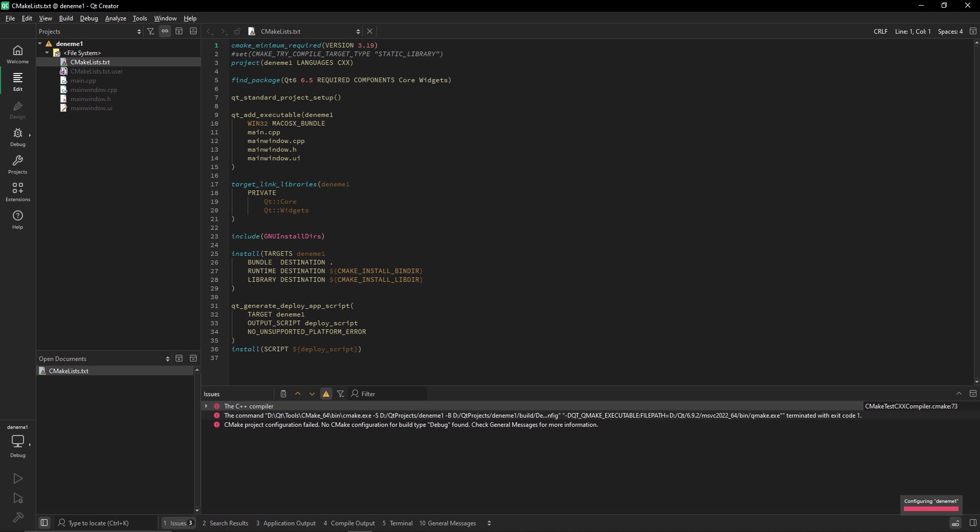Toggle the file write-lock icon
Image resolution: width=980 pixels, height=532 pixels.
pyautogui.click(x=237, y=31)
